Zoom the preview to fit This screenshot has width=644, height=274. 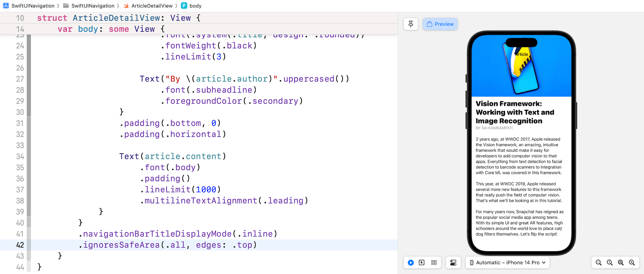click(621, 263)
